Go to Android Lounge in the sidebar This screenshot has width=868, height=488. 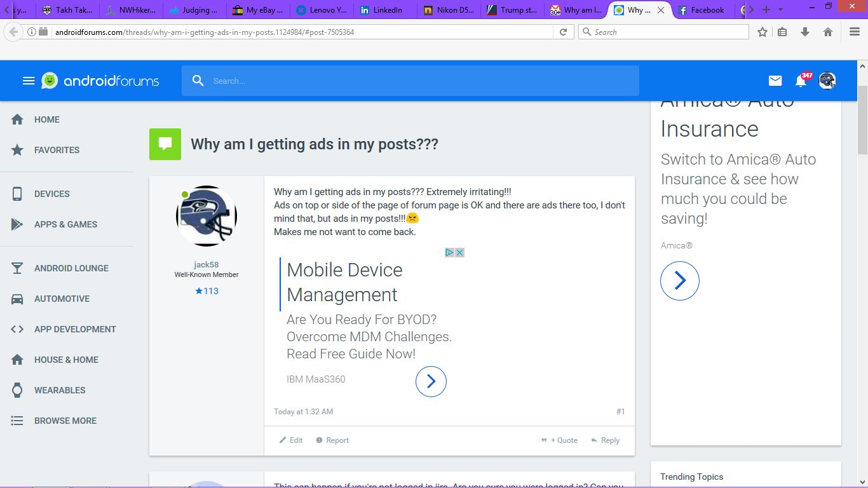[71, 268]
